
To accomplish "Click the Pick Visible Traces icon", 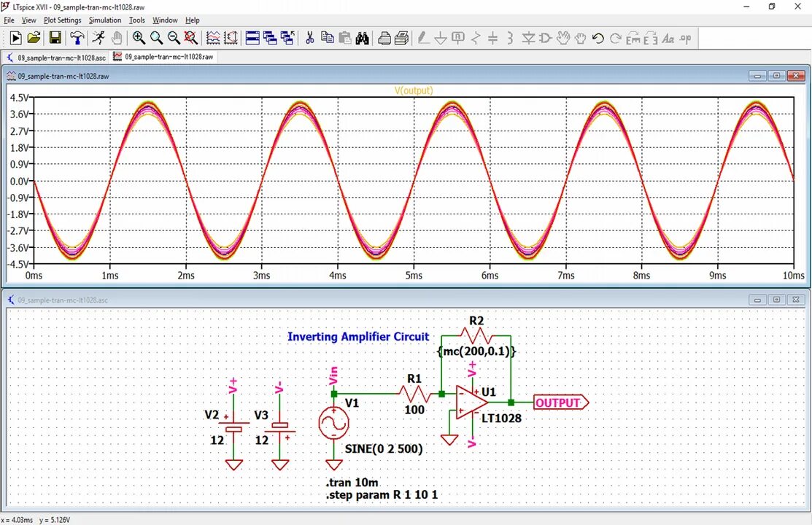I will tap(213, 38).
